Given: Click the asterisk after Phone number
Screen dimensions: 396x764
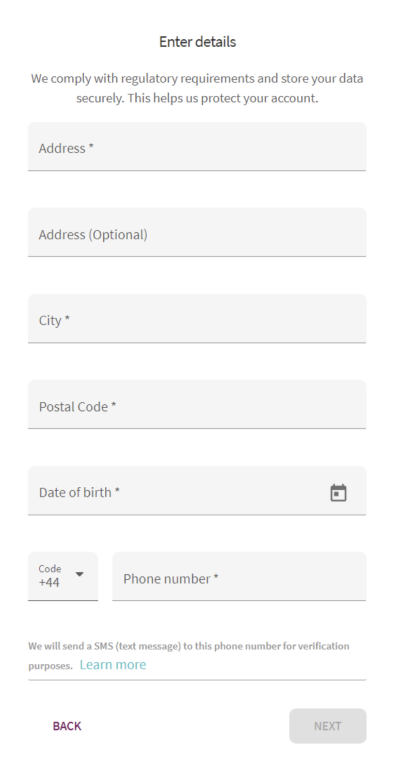Looking at the screenshot, I should [216, 577].
